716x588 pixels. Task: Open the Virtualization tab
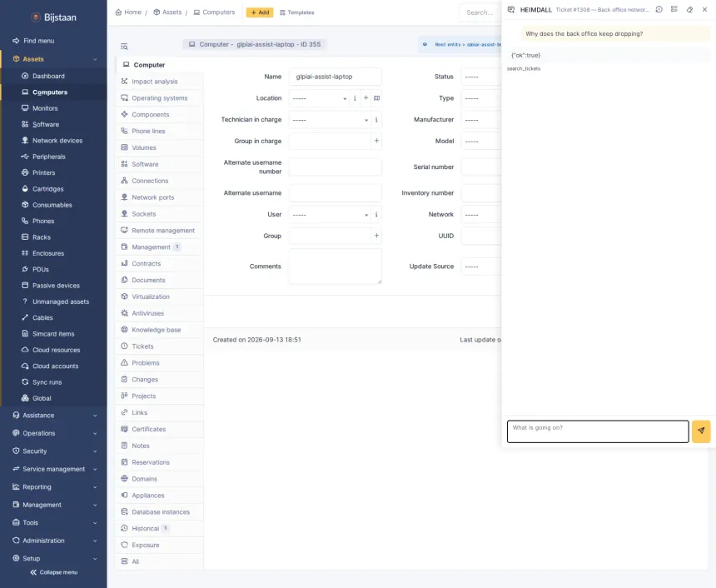159,296
